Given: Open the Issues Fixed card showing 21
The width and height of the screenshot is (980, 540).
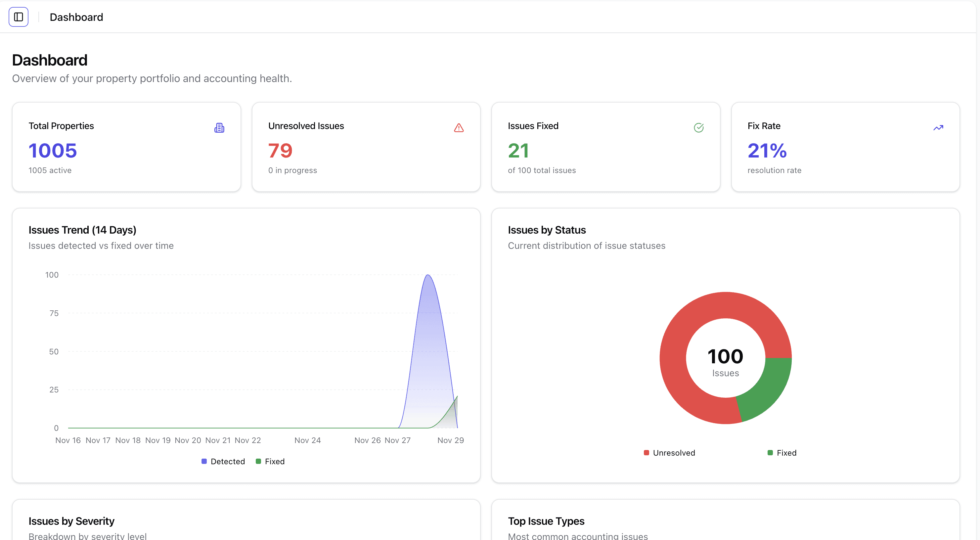Looking at the screenshot, I should pyautogui.click(x=606, y=147).
